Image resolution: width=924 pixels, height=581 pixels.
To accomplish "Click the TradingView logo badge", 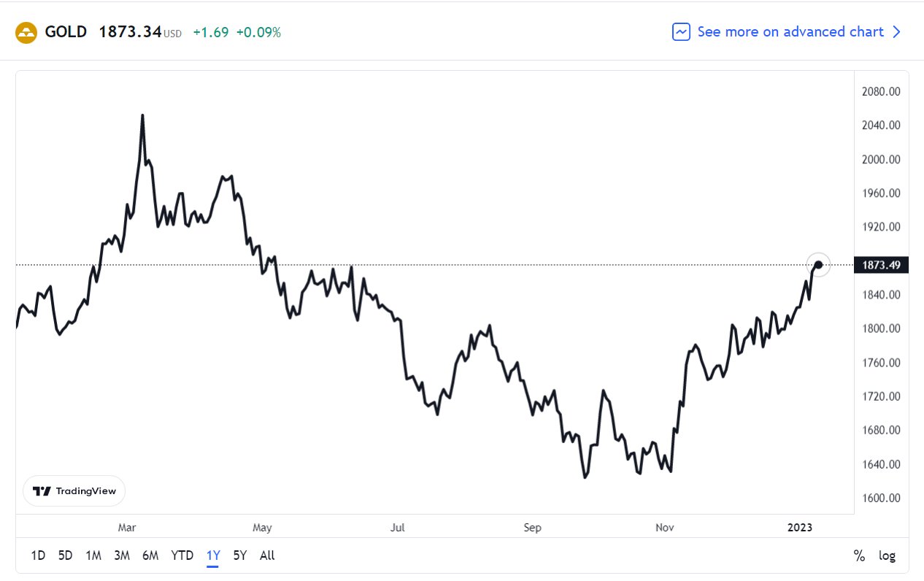I will pyautogui.click(x=74, y=491).
